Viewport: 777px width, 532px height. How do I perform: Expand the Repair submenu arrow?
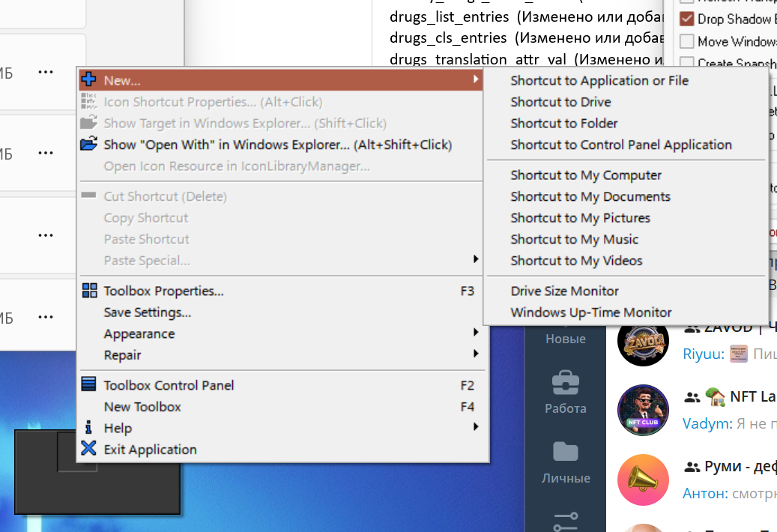point(476,354)
